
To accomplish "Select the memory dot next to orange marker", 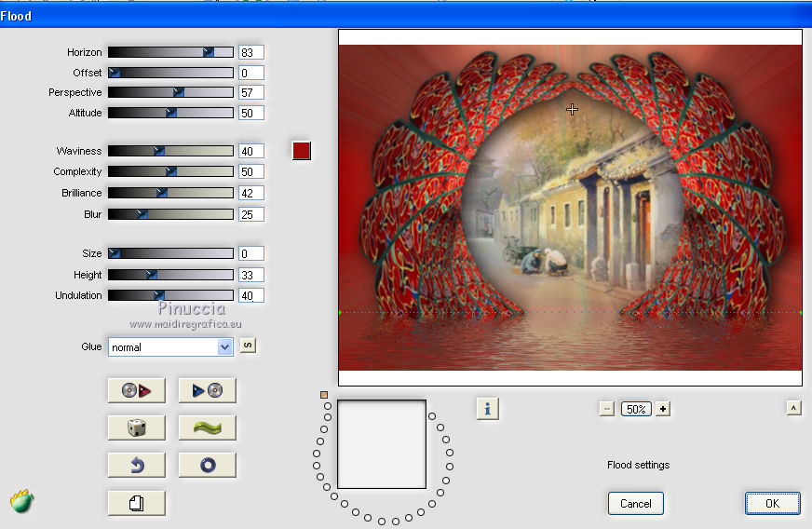I will coord(328,406).
